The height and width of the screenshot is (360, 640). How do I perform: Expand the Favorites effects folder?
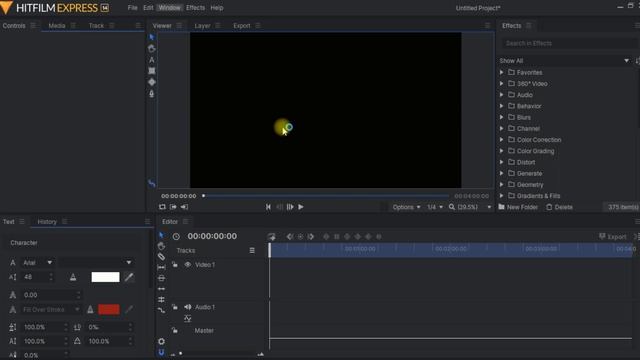pos(502,72)
